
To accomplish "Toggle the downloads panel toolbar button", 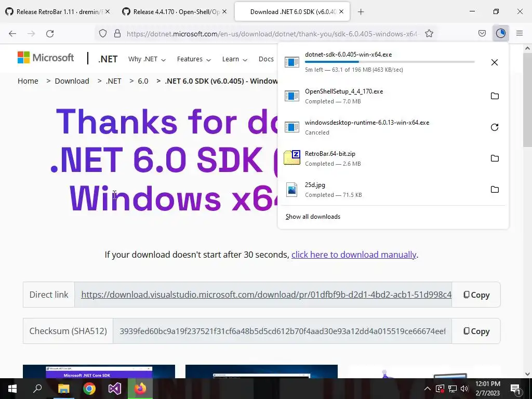I will click(x=501, y=33).
